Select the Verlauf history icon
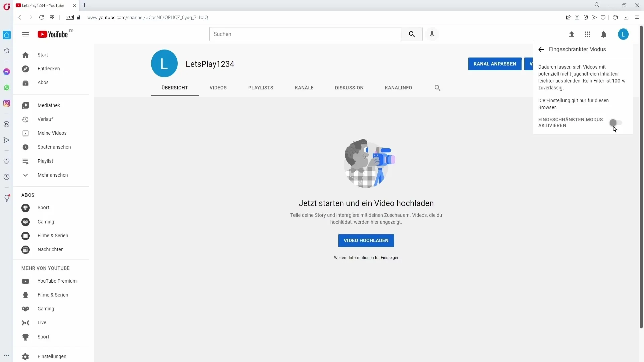This screenshot has height=362, width=644. [25, 119]
